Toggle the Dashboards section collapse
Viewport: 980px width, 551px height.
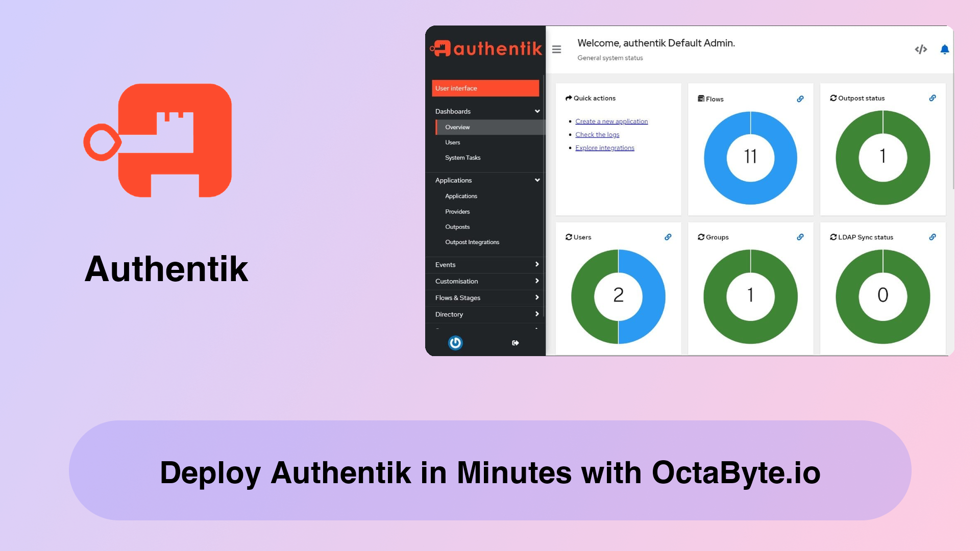click(x=536, y=111)
